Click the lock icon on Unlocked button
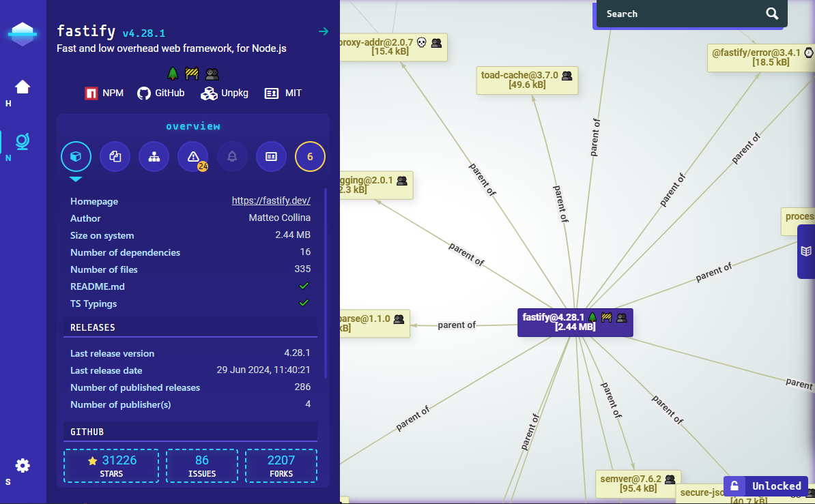Viewport: 815px width, 504px height. click(734, 486)
